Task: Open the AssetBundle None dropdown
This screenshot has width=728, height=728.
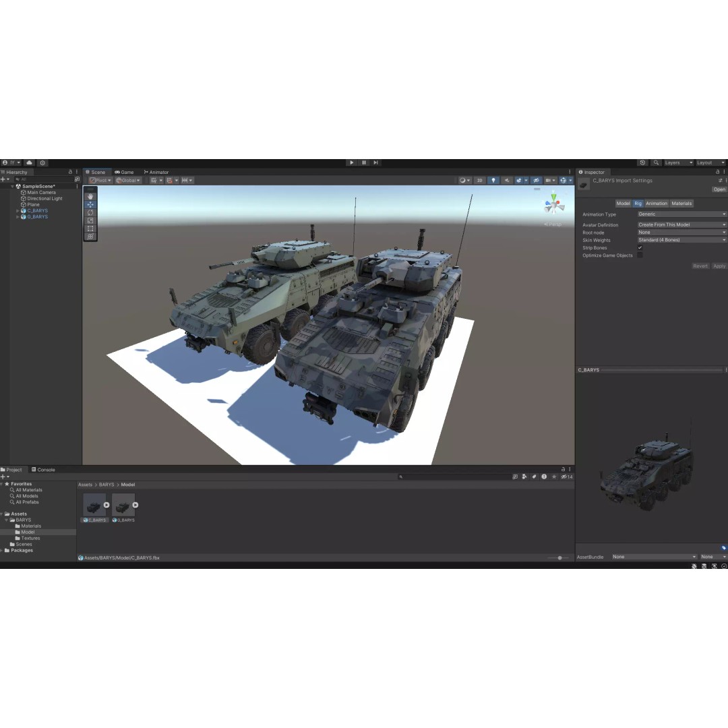Action: click(654, 557)
